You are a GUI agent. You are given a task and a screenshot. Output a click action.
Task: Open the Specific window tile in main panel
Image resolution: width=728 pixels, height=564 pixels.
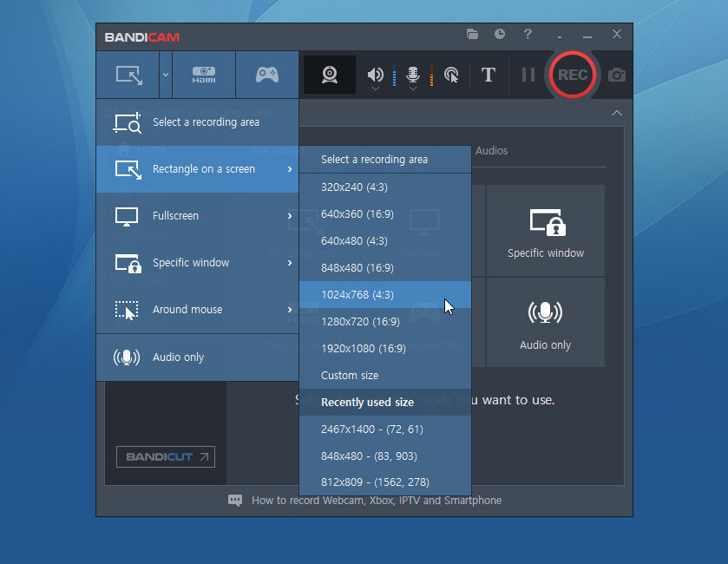pyautogui.click(x=546, y=230)
